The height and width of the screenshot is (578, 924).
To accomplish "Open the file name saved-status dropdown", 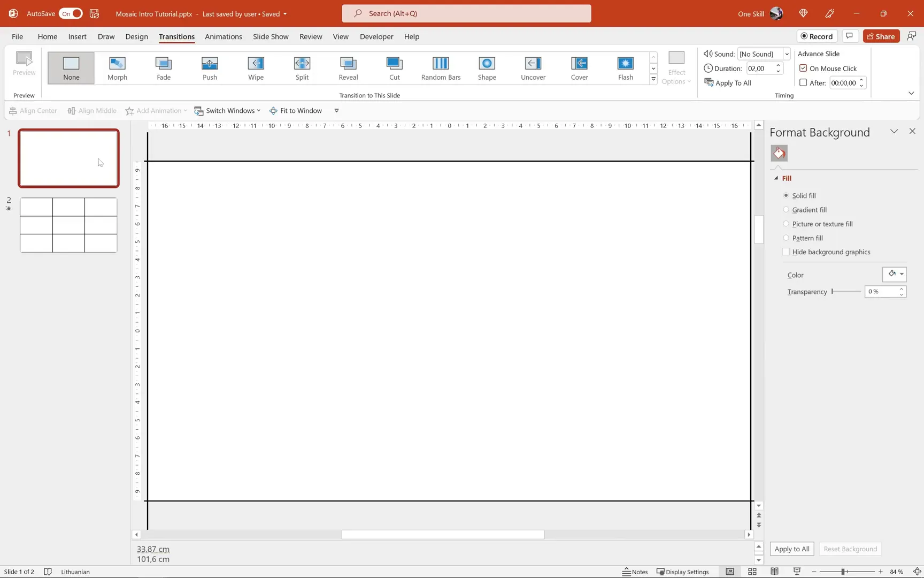I will coord(285,14).
